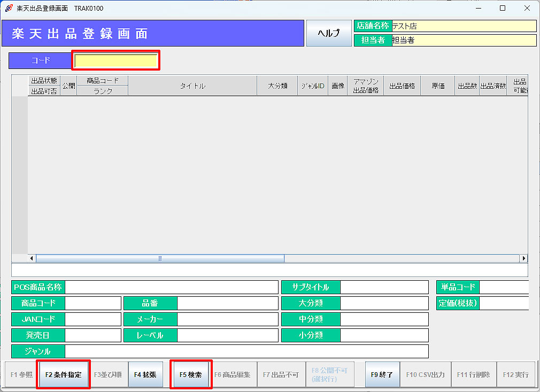The image size is (540, 392).
Task: Click the horizontal scrollbar thumb
Action: [x=160, y=258]
